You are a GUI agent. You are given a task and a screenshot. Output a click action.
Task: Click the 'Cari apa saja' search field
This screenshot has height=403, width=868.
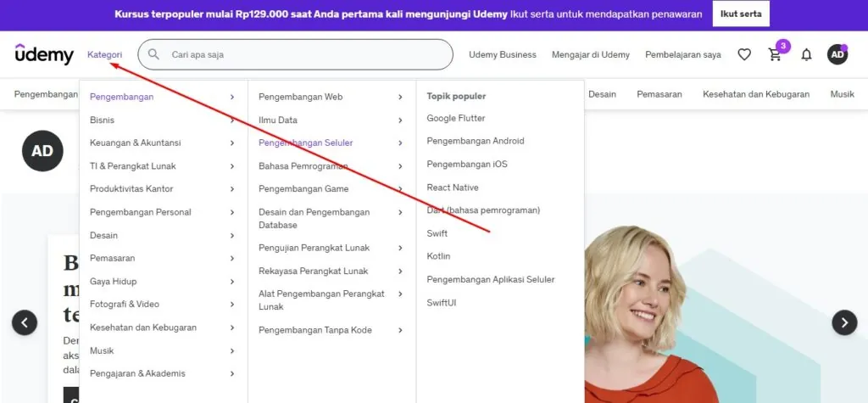pos(295,54)
